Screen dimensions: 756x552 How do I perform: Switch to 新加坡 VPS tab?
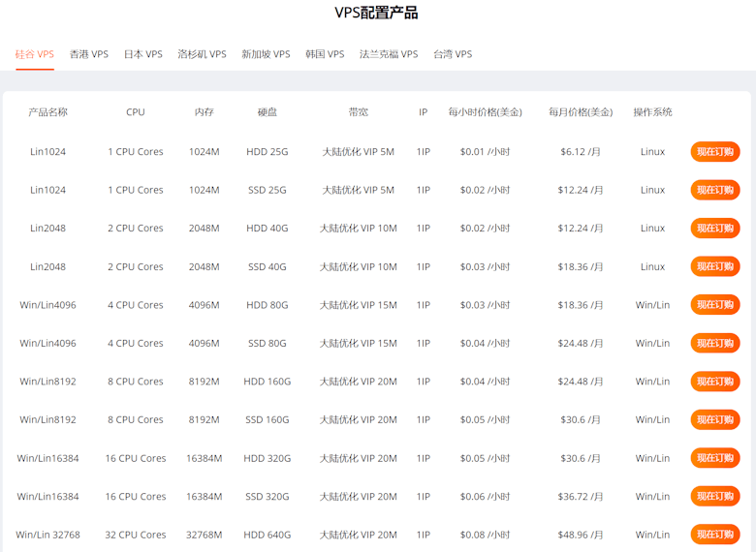click(266, 54)
